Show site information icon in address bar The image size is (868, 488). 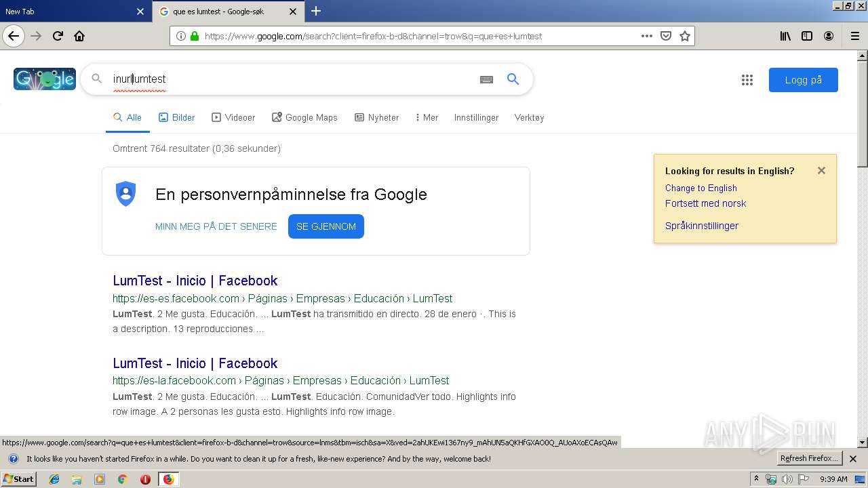[181, 36]
